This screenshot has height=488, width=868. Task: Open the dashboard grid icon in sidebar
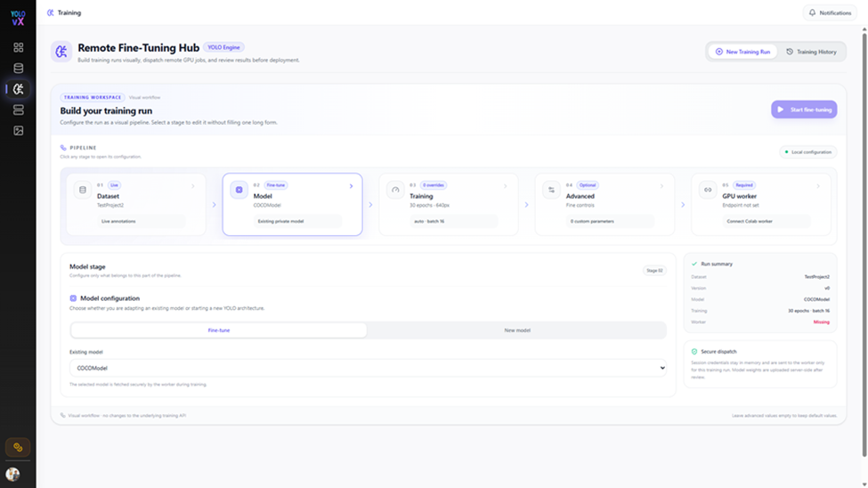pyautogui.click(x=19, y=47)
